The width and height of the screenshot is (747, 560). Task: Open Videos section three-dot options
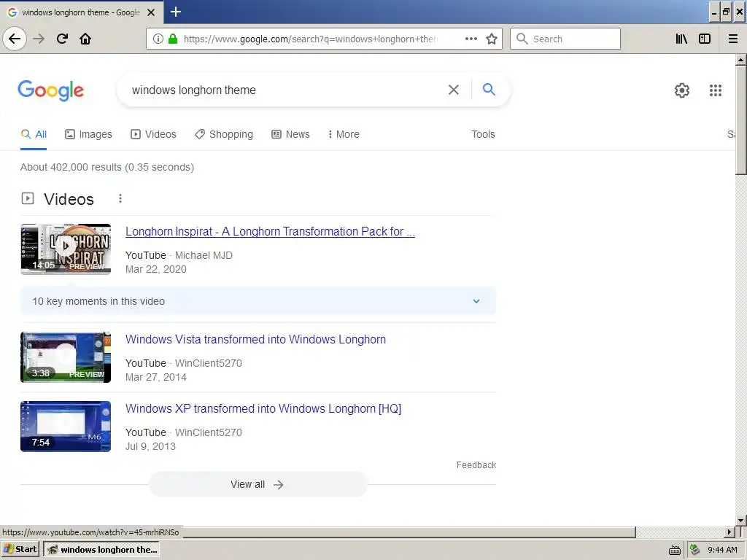[x=120, y=198]
